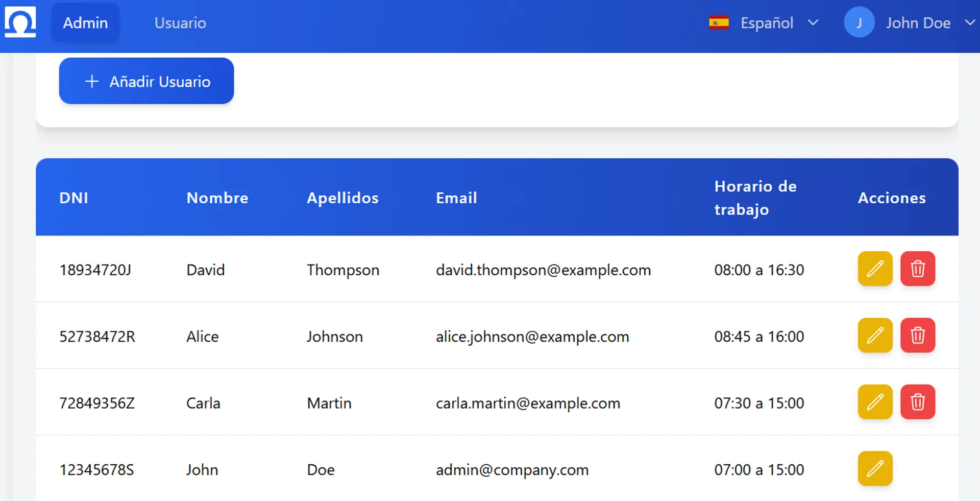
Task: Click the Spanish flag icon
Action: point(719,23)
